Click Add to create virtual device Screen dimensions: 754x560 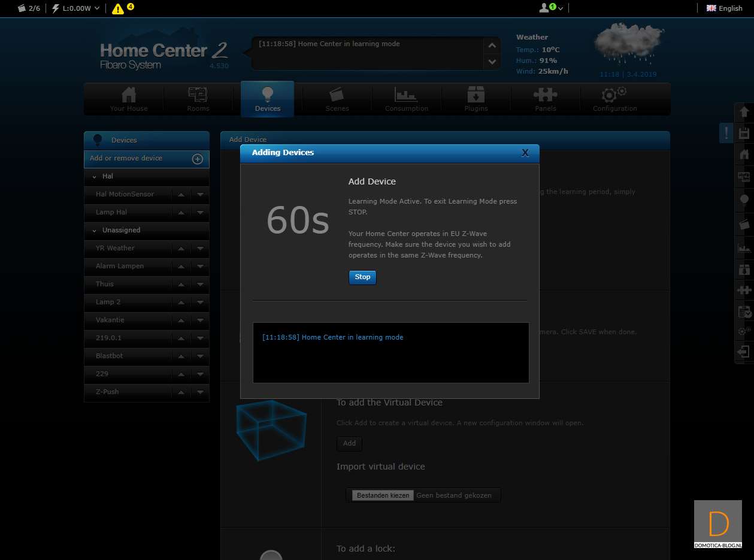click(x=349, y=443)
